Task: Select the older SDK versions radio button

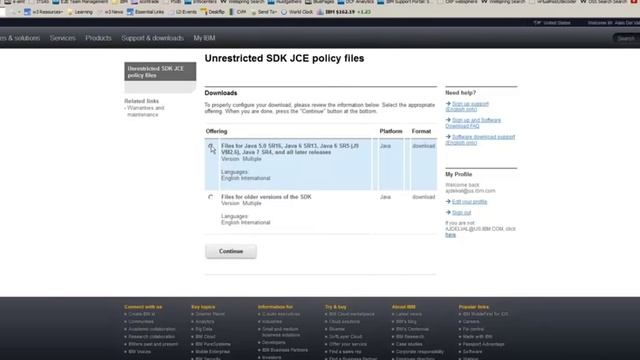Action: tap(211, 197)
